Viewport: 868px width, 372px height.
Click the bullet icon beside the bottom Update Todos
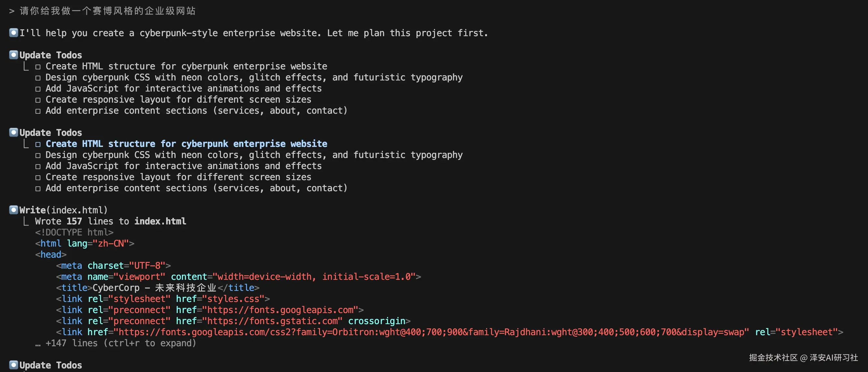(13, 365)
